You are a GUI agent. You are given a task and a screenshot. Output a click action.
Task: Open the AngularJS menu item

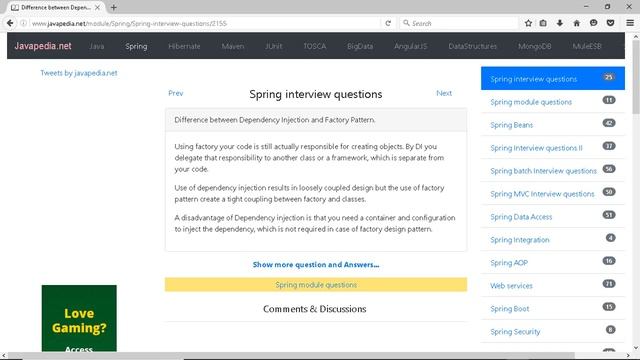click(411, 46)
